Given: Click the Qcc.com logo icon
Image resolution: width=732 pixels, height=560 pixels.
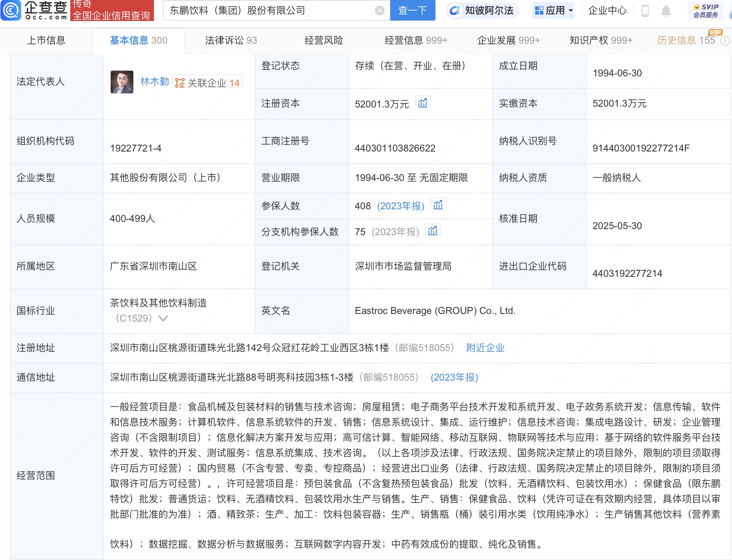Looking at the screenshot, I should coord(11,10).
